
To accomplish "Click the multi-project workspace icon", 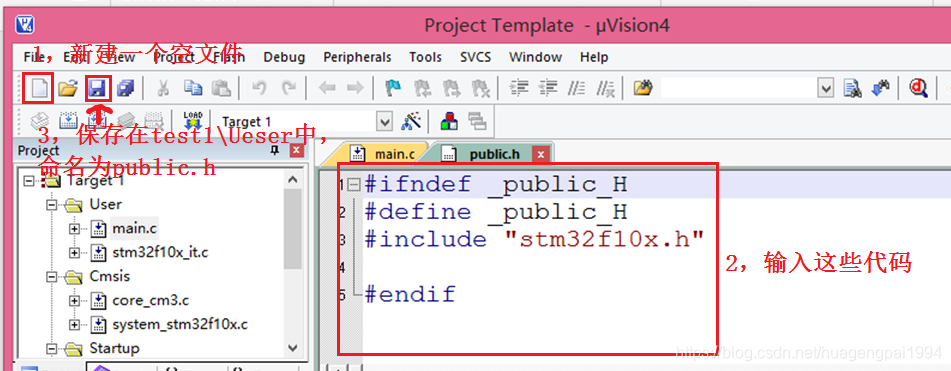I will tap(478, 121).
